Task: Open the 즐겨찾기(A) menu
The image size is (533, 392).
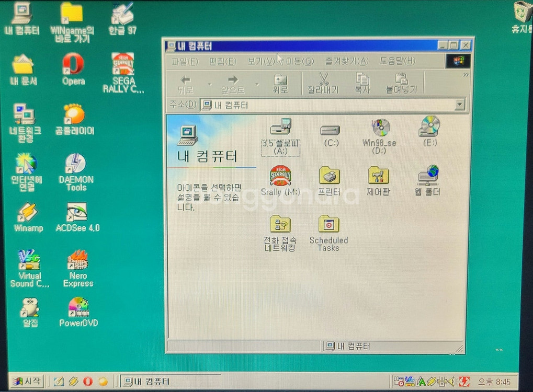Action: (347, 62)
